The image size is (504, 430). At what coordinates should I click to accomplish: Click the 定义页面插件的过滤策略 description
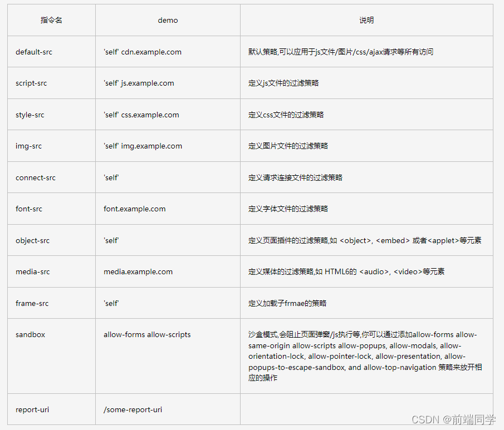tap(365, 240)
